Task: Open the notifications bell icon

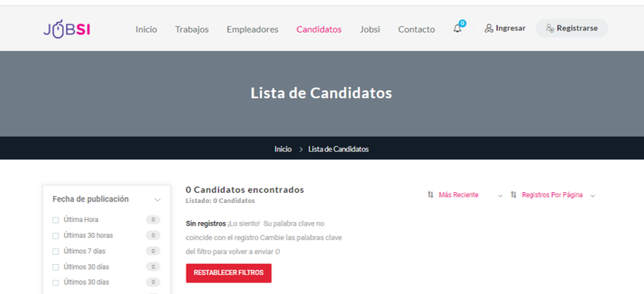Action: (457, 28)
